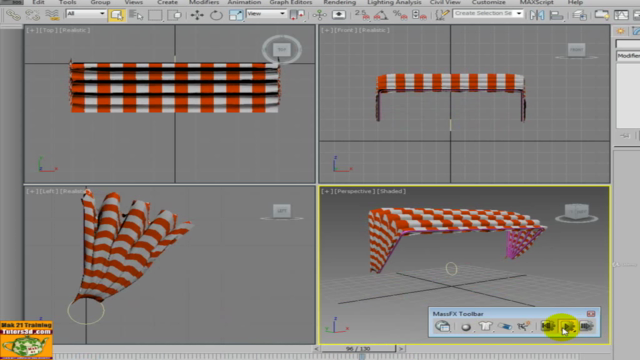Screen dimensions: 640x360
Task: Open the Rendering menu
Action: click(x=340, y=2)
